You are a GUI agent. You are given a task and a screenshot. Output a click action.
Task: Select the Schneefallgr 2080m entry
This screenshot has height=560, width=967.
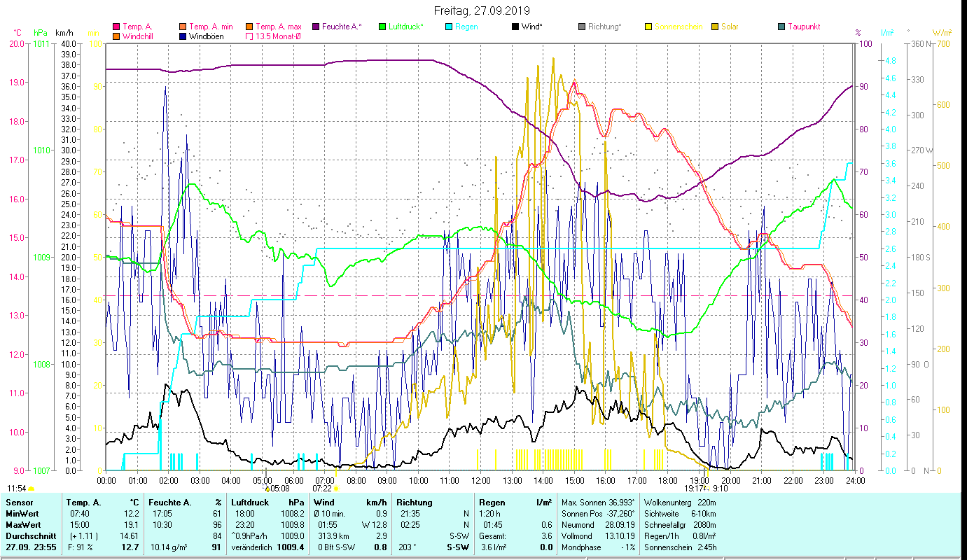[679, 525]
